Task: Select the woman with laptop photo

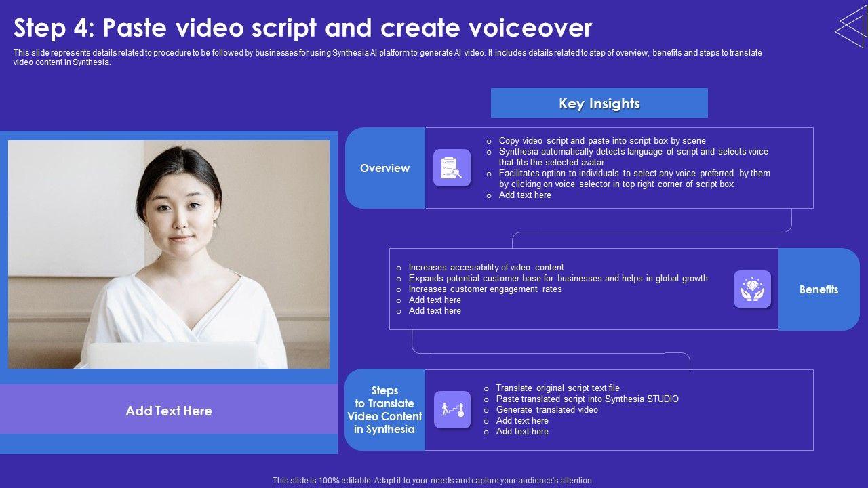Action: click(169, 254)
